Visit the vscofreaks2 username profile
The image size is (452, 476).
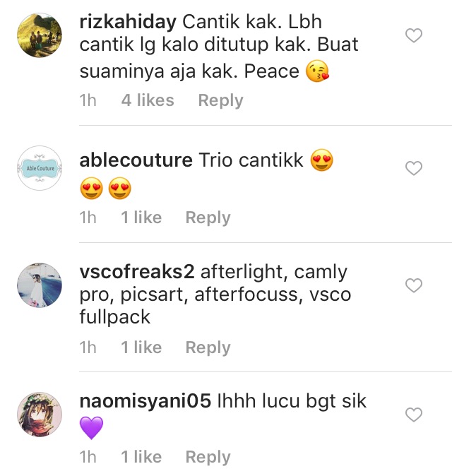click(136, 271)
